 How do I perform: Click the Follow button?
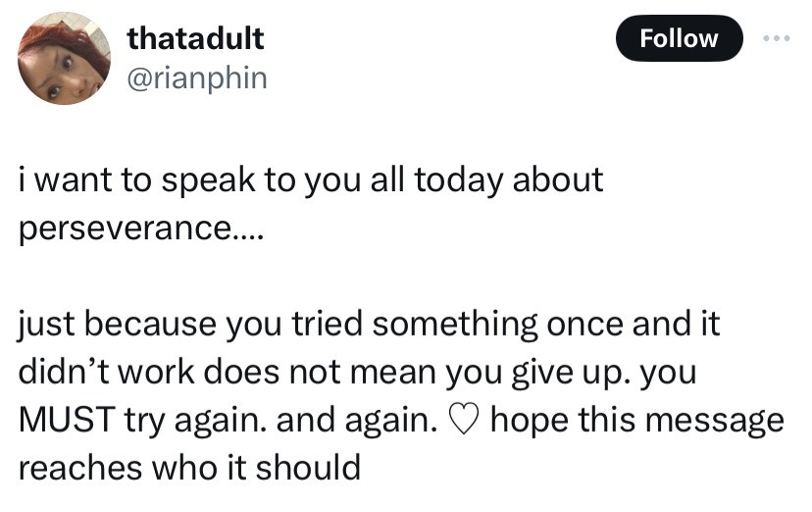coord(679,38)
